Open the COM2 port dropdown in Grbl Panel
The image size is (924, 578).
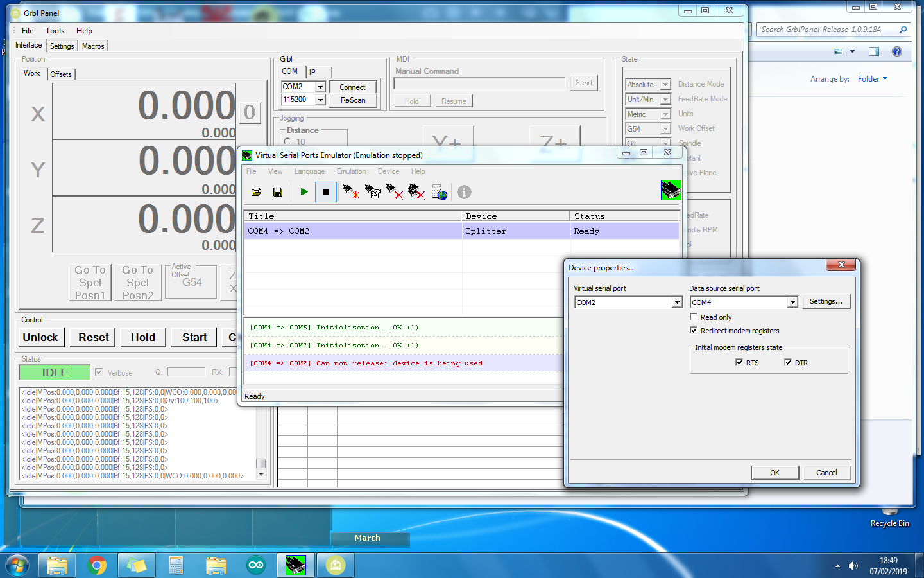tap(320, 87)
